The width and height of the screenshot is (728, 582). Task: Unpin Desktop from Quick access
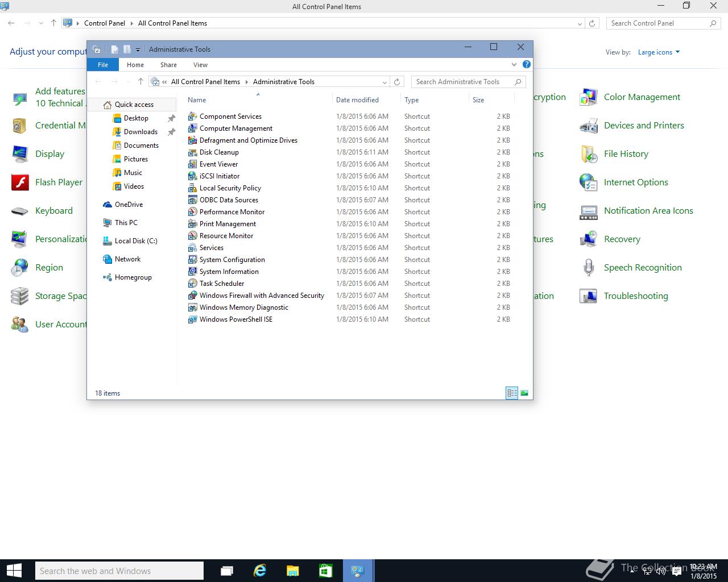[x=171, y=118]
